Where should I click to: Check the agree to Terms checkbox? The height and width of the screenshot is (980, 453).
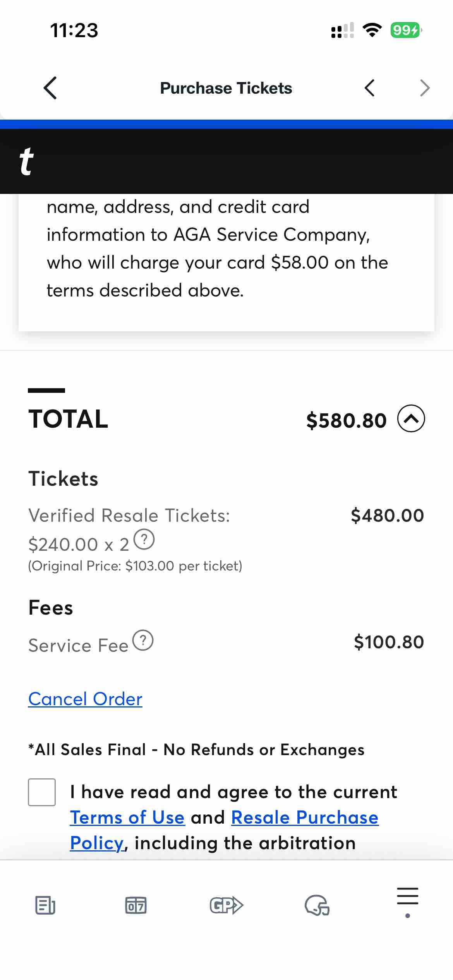point(42,792)
